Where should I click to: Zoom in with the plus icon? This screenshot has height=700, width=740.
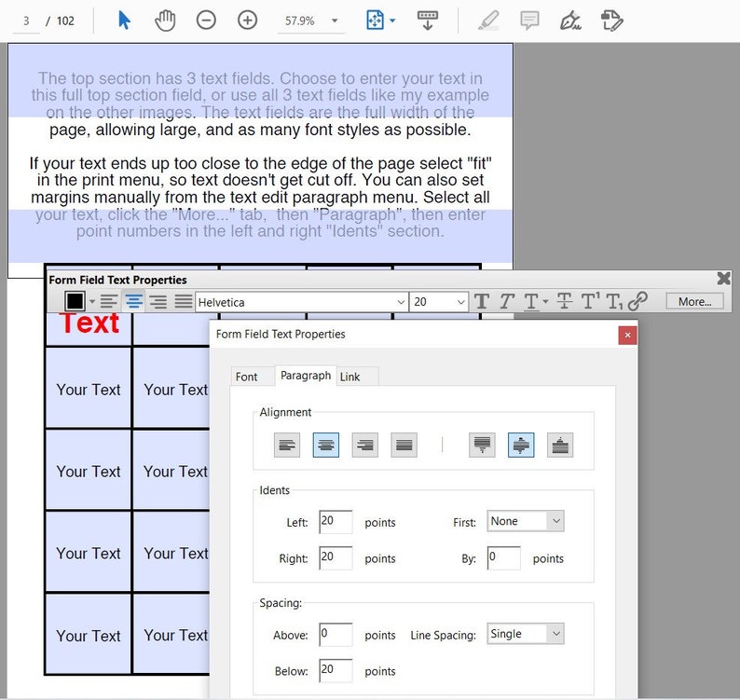click(x=247, y=21)
